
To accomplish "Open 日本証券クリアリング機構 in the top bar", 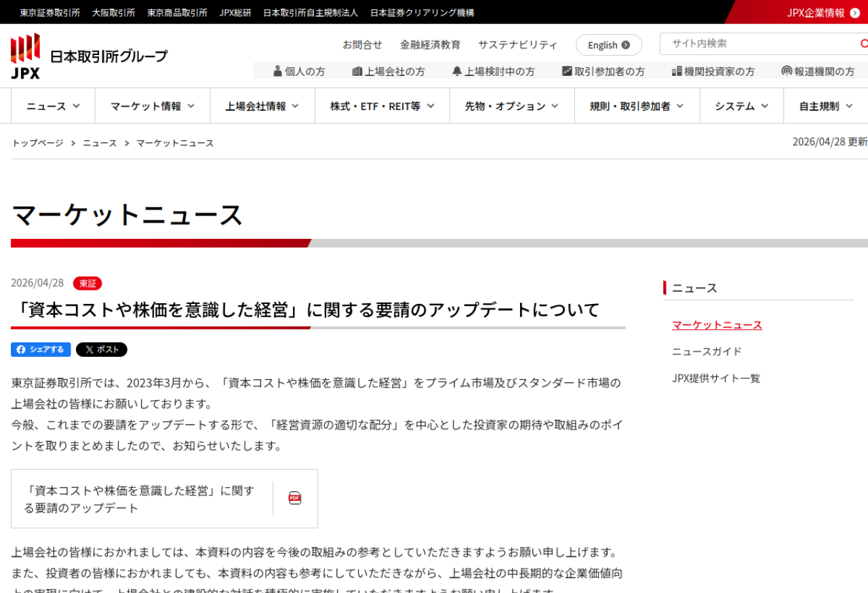I will click(422, 13).
